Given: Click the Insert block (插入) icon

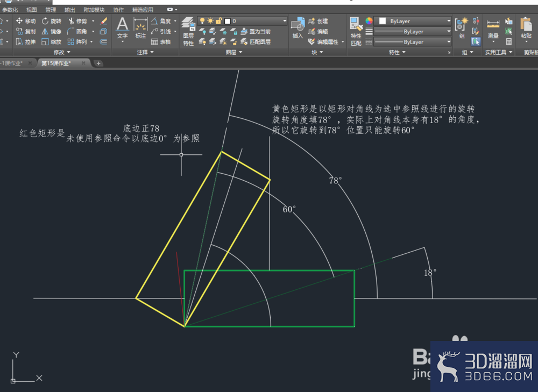Looking at the screenshot, I should (298, 28).
